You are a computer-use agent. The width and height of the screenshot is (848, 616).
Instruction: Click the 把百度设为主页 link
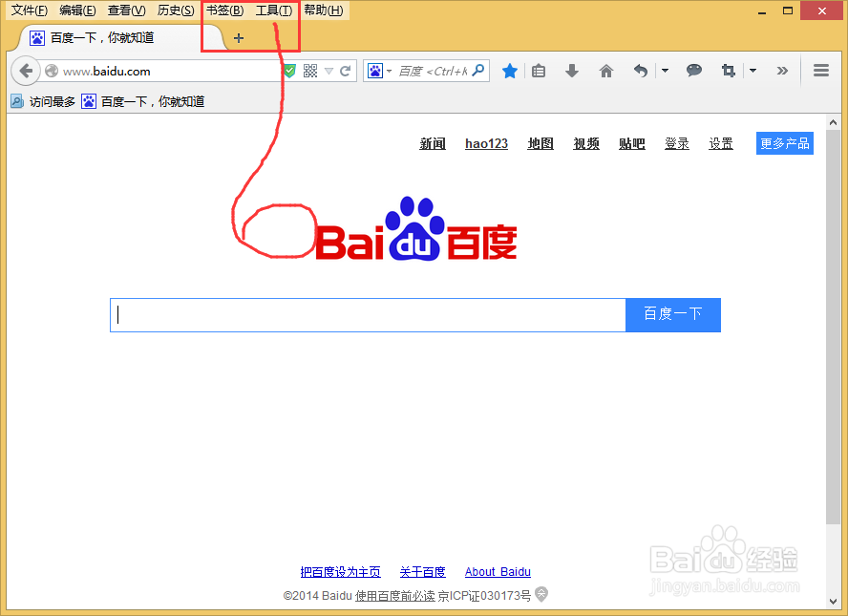[x=340, y=572]
